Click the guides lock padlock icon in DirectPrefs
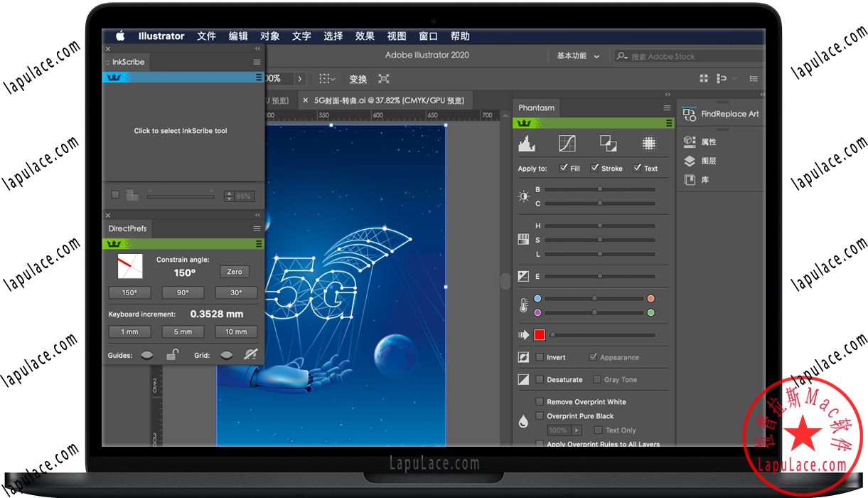Viewport: 868px width, 498px height. 173,354
